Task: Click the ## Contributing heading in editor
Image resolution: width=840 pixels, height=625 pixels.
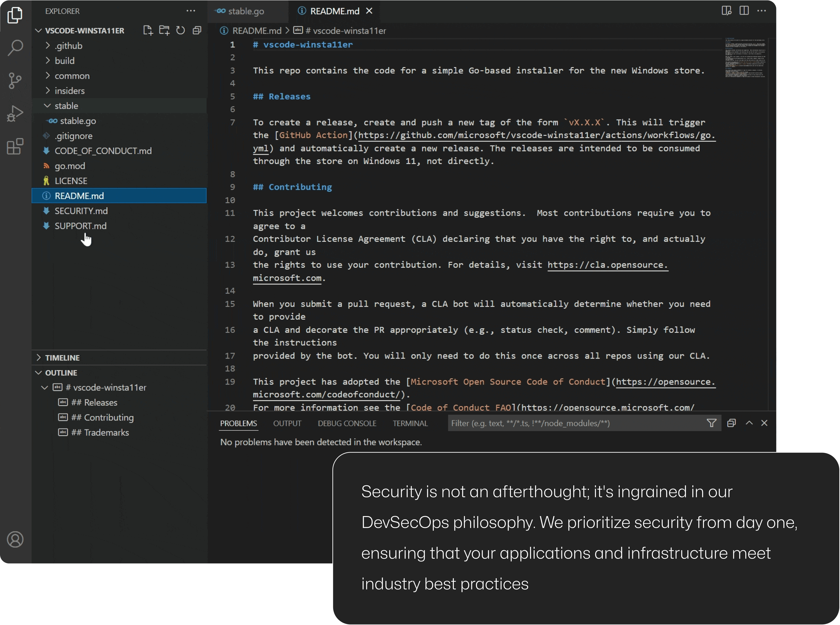Action: click(x=292, y=187)
